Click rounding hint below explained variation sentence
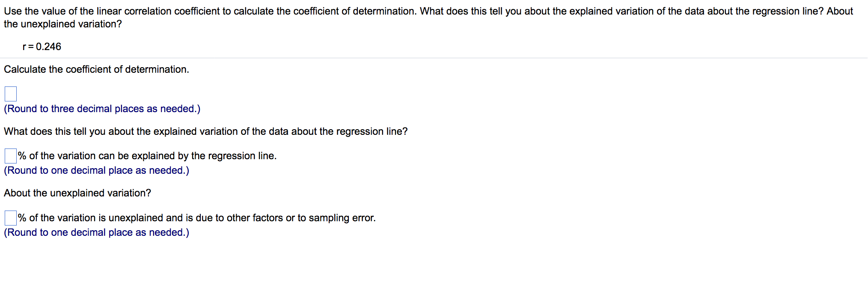The width and height of the screenshot is (868, 291). 96,170
